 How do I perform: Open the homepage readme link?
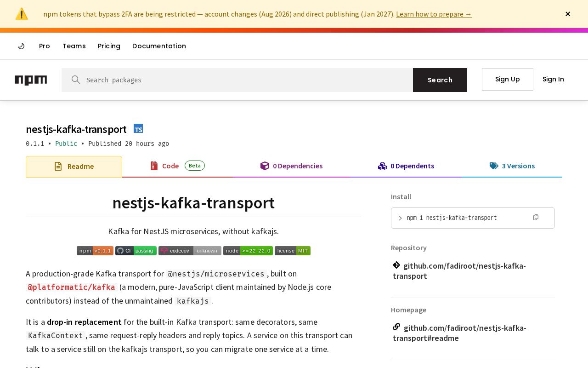459,333
